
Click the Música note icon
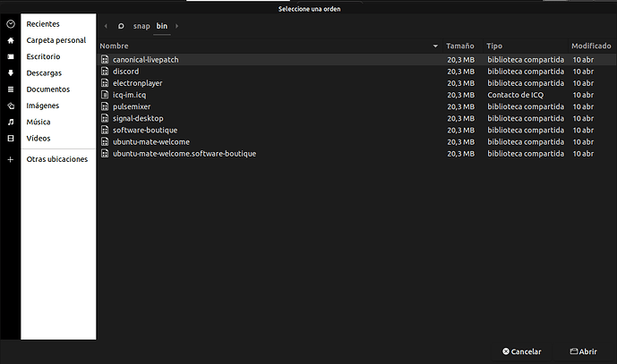11,122
